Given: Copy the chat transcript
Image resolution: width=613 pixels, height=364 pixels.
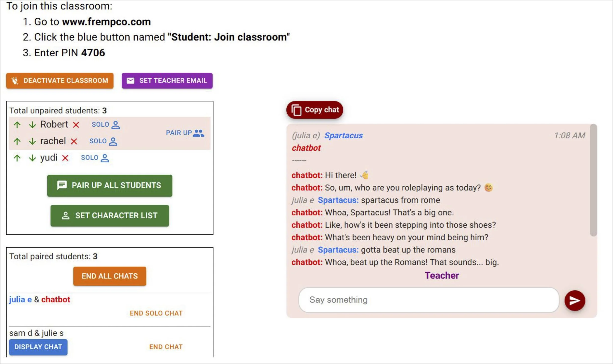Looking at the screenshot, I should click(x=315, y=110).
